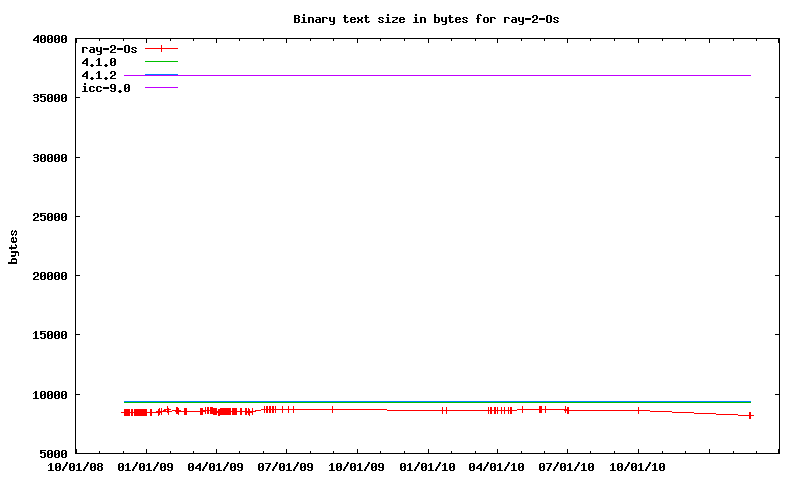
Task: Click the 5000 y-axis tick label
Action: pyautogui.click(x=52, y=454)
